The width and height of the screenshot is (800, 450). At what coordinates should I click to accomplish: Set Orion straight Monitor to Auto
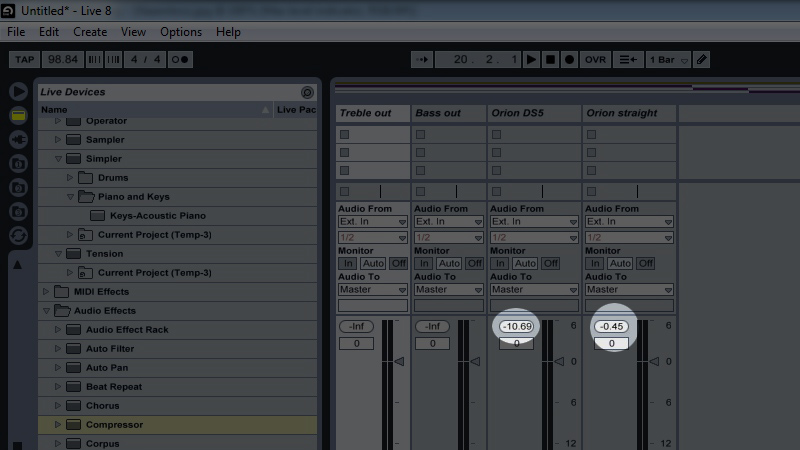click(620, 263)
